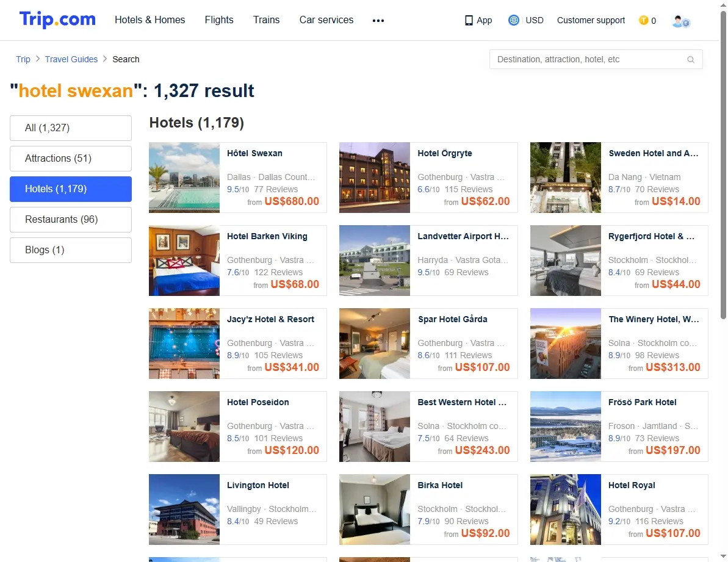This screenshot has width=728, height=562.
Task: Open Customer support link
Action: pos(591,20)
